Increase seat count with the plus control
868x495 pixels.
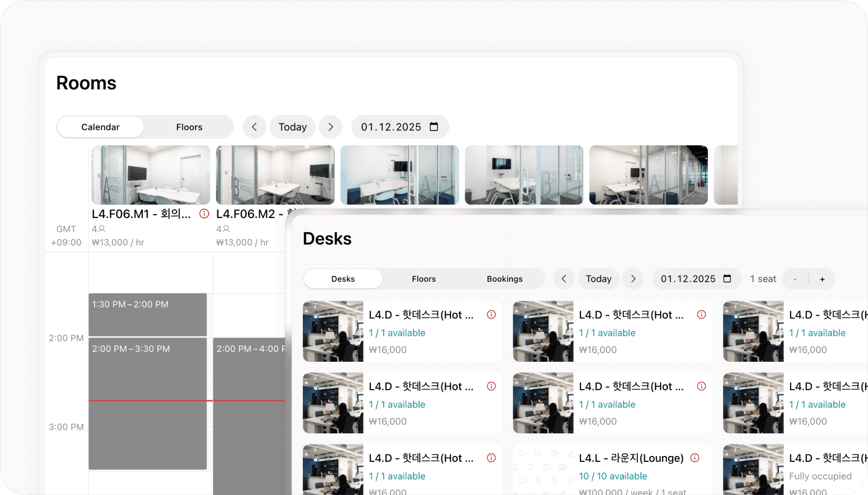coord(822,279)
